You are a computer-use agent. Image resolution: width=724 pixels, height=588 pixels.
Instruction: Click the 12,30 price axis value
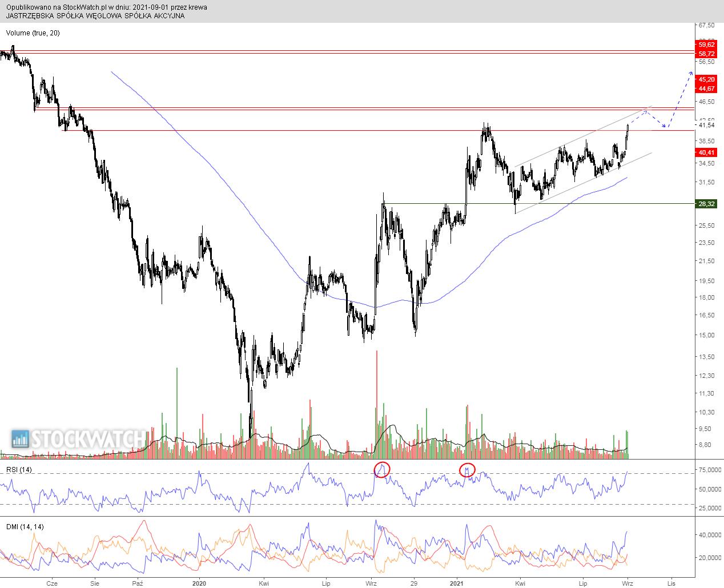coord(706,375)
